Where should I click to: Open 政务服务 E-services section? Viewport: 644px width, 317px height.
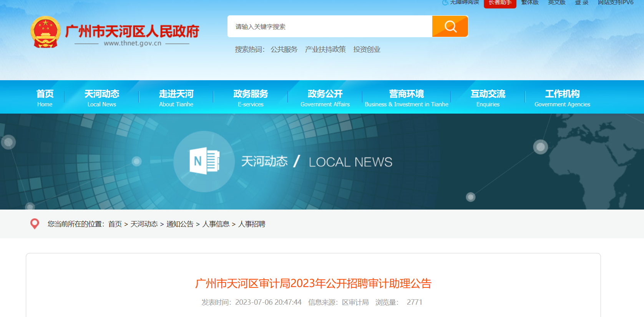(x=251, y=98)
